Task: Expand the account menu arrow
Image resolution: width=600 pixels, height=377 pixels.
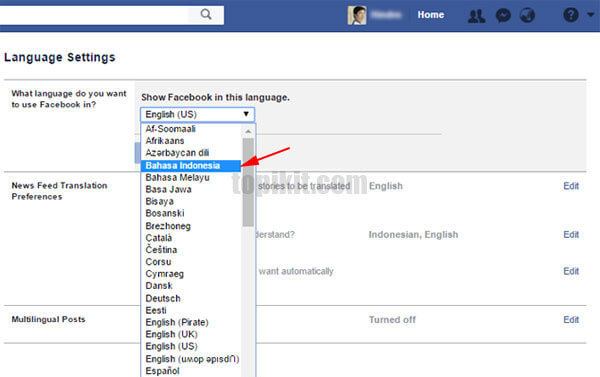Action: pos(591,15)
